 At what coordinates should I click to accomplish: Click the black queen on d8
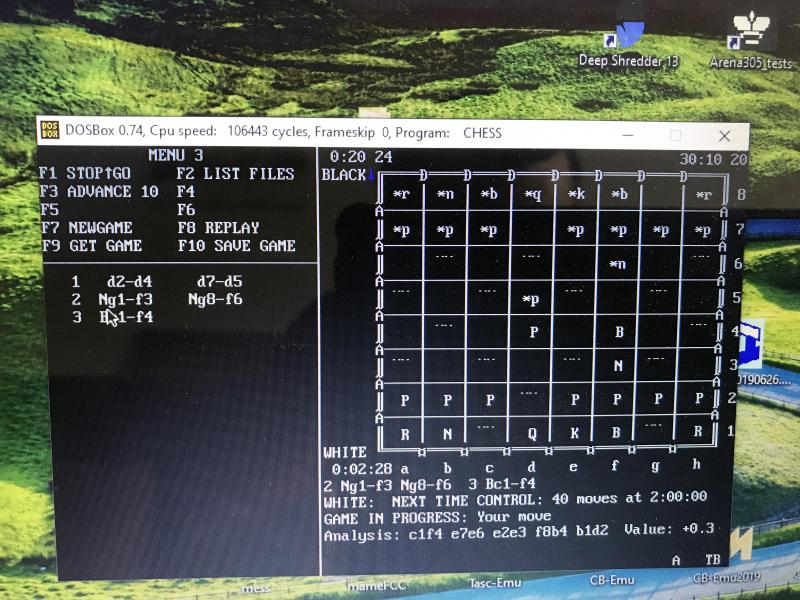pos(533,195)
